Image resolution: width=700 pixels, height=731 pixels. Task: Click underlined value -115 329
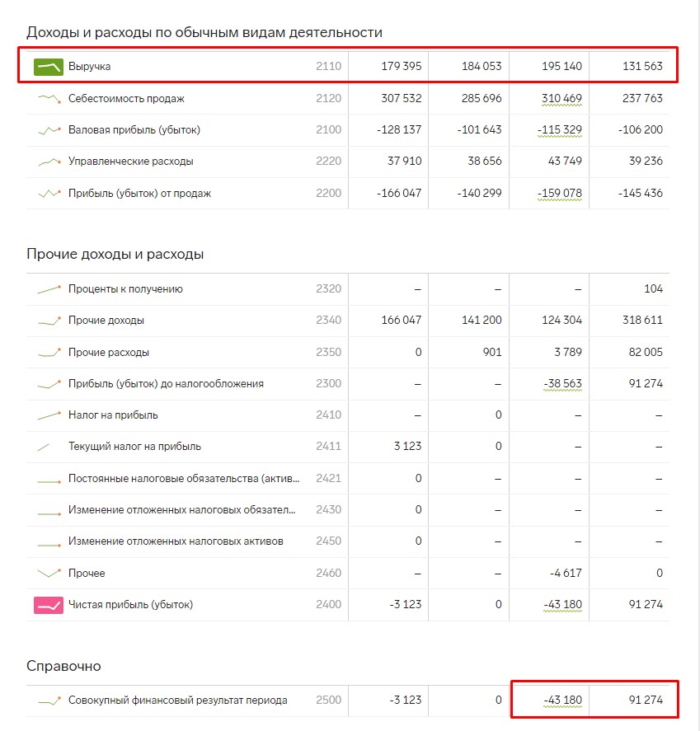(560, 129)
